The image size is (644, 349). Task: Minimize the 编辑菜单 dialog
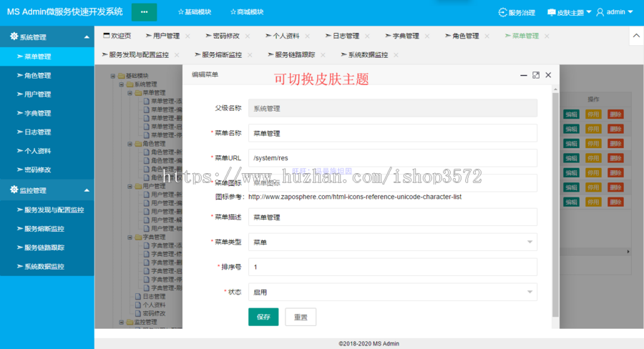click(524, 75)
